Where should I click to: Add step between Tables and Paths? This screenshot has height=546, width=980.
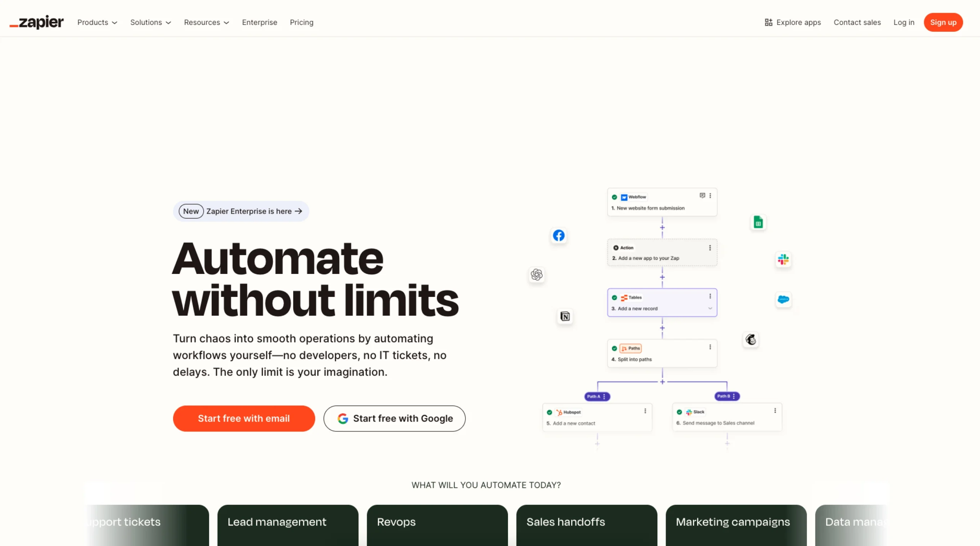(x=662, y=328)
